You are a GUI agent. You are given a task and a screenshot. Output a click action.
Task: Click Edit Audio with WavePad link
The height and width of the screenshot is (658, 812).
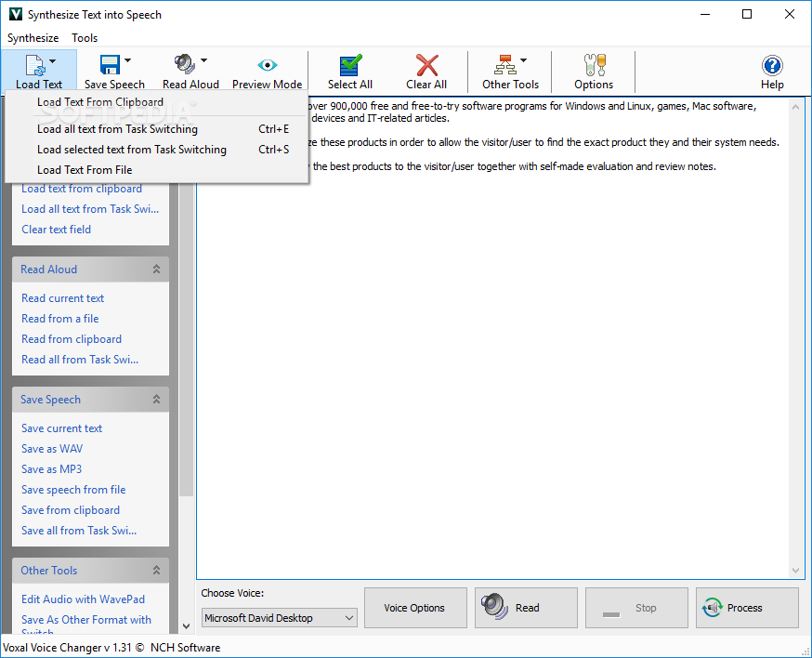[83, 599]
